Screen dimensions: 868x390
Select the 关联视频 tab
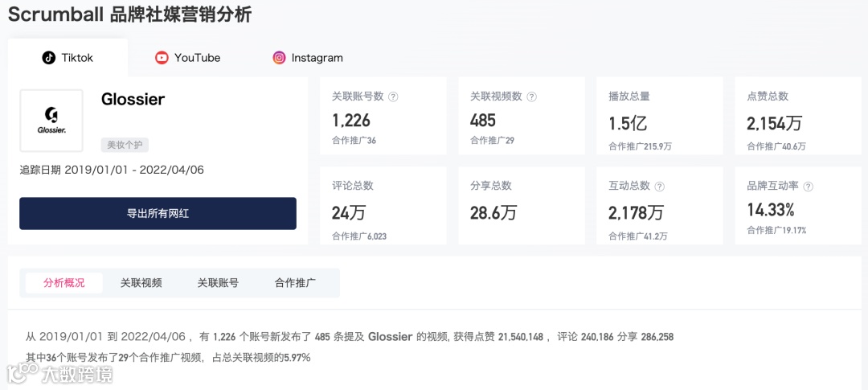[x=141, y=283]
